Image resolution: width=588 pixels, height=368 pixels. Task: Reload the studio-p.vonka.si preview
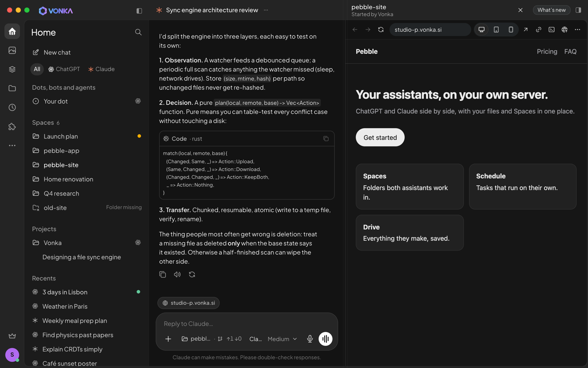pyautogui.click(x=381, y=29)
